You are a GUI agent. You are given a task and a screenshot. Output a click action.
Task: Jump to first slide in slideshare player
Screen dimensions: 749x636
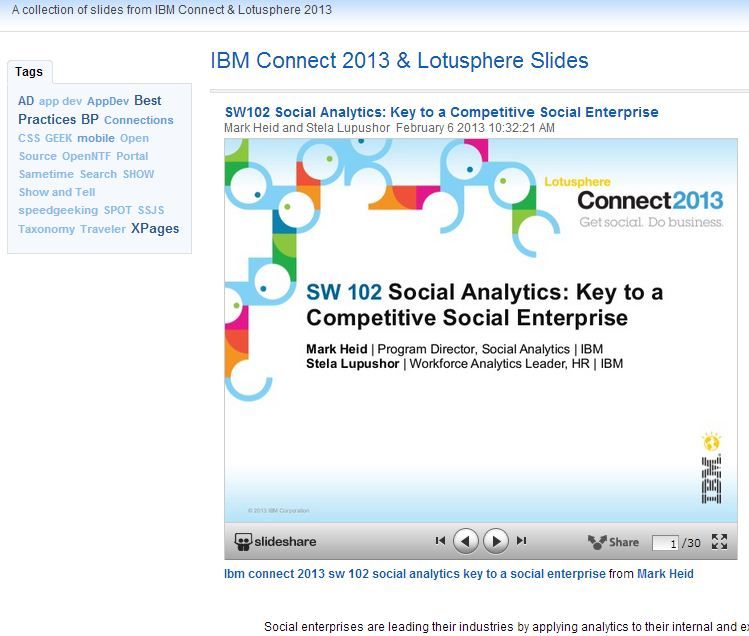[x=440, y=540]
